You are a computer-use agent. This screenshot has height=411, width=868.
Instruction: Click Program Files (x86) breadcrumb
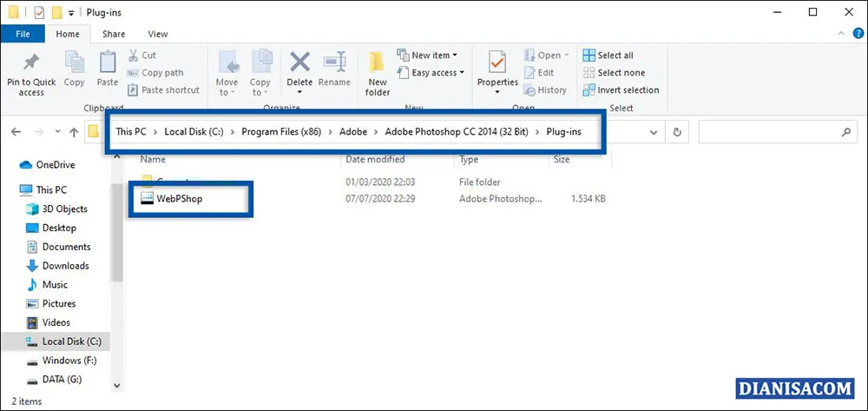point(281,132)
